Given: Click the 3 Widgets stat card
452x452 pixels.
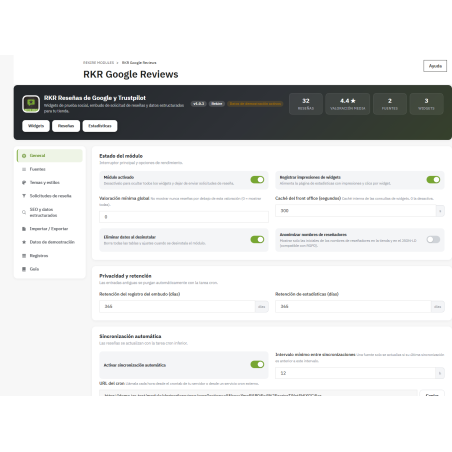Looking at the screenshot, I should 426,104.
